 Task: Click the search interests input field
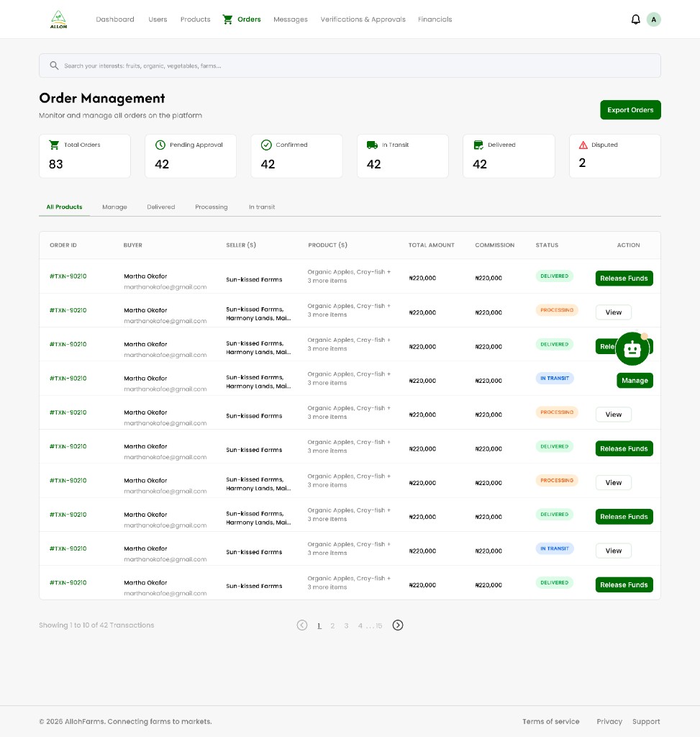click(x=350, y=65)
